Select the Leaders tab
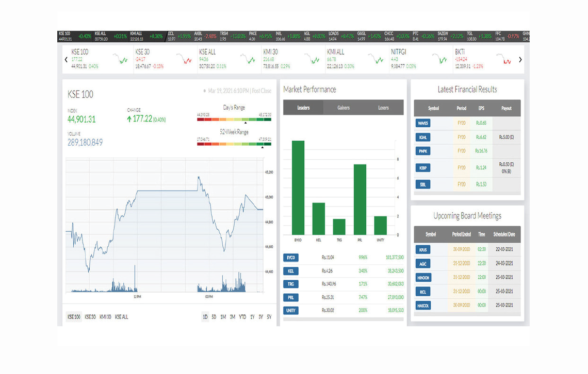The height and width of the screenshot is (374, 588). (303, 108)
